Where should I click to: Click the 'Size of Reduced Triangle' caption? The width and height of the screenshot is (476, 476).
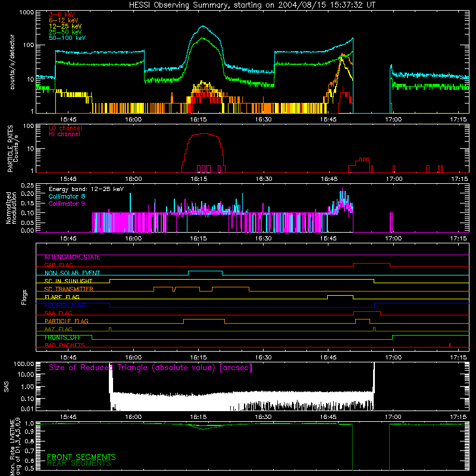[x=151, y=368]
